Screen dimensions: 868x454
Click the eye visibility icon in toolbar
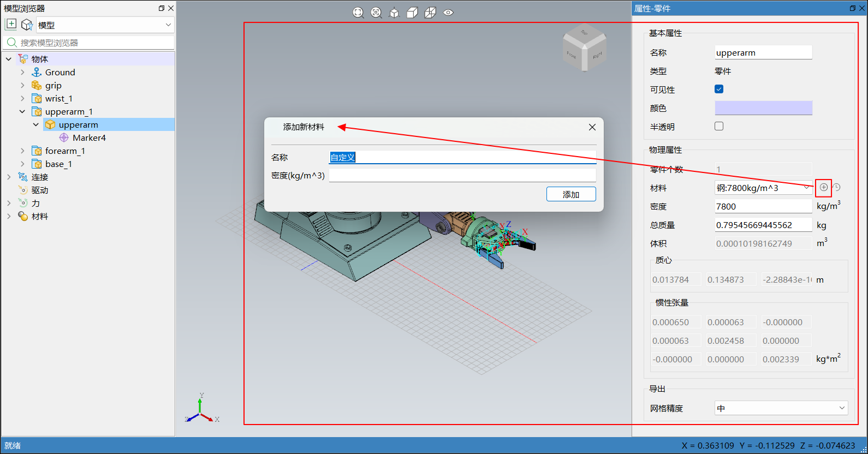pos(448,13)
